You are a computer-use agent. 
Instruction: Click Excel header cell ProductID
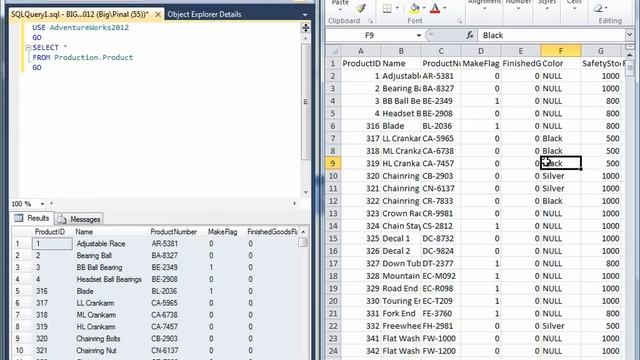[361, 63]
